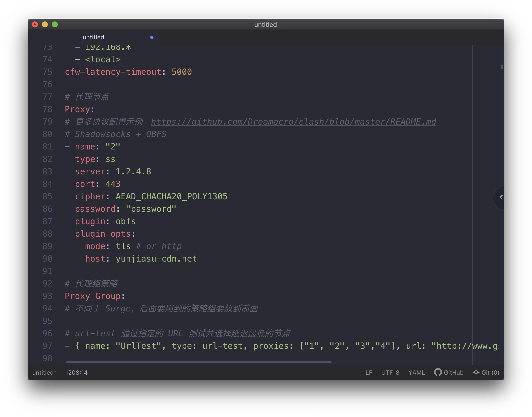Viewport: 532px width, 417px height.
Task: Click the right dock toggle chevron
Action: 501,197
